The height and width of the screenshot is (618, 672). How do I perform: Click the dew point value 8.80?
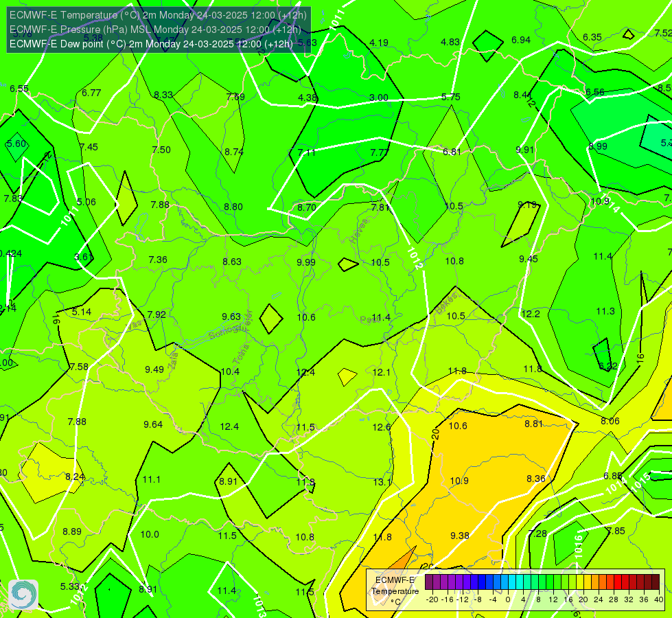[233, 207]
